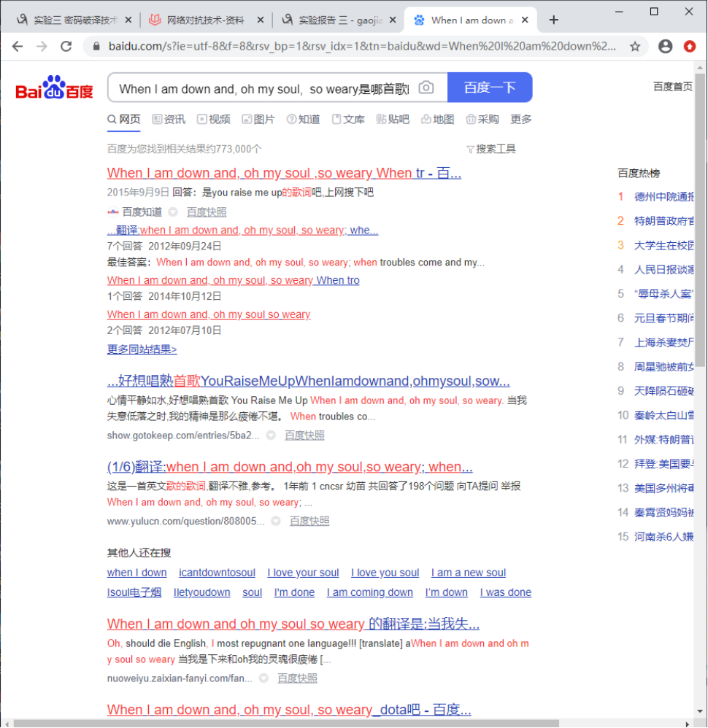708x728 pixels.
Task: Select the 贴吧 search category
Action: pyautogui.click(x=393, y=120)
